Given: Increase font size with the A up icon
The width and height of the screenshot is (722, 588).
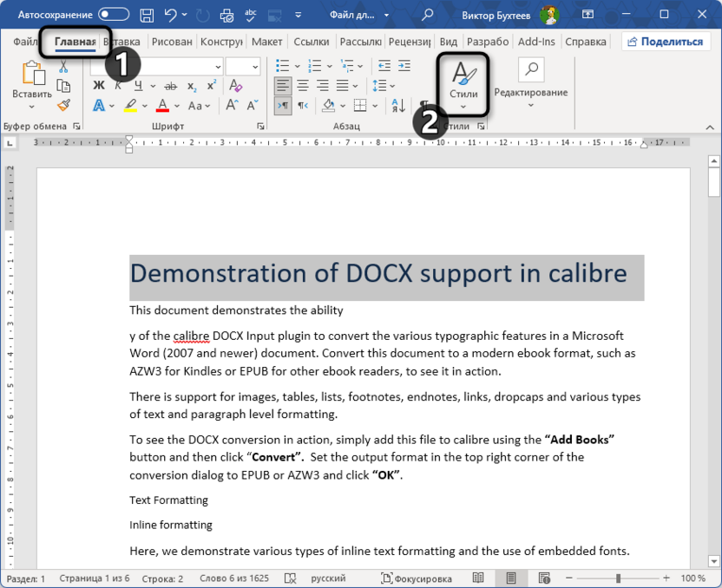Looking at the screenshot, I should (232, 105).
